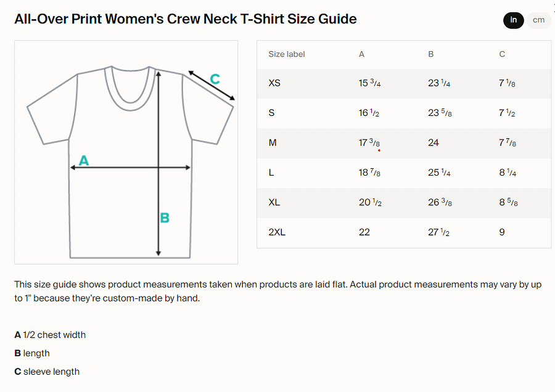Click the B column header
This screenshot has width=555, height=392.
point(431,54)
